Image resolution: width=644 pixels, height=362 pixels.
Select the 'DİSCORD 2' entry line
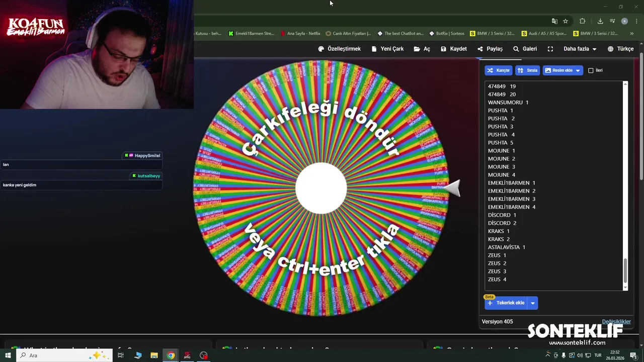click(502, 223)
